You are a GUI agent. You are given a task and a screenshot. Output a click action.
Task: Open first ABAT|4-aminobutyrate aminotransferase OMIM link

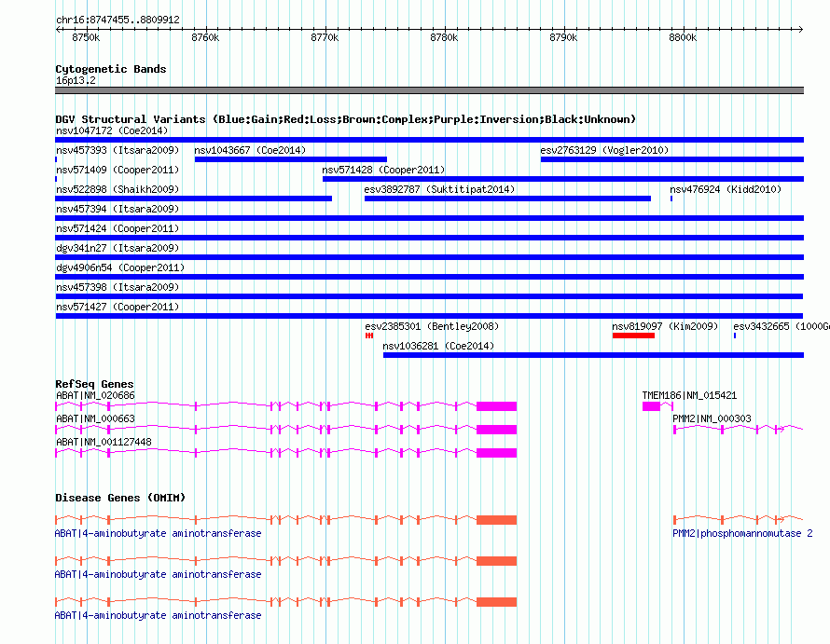click(x=158, y=533)
